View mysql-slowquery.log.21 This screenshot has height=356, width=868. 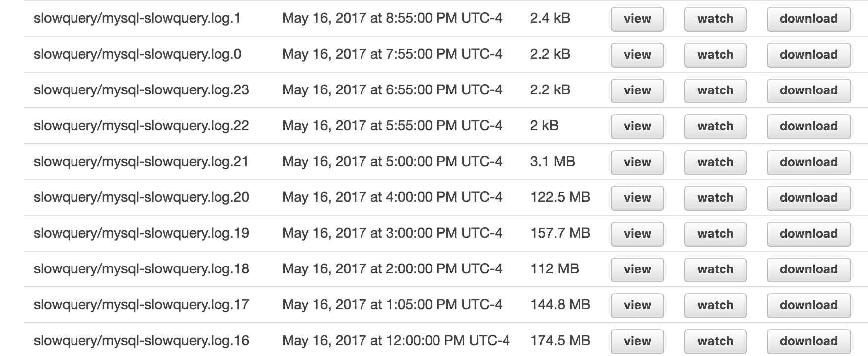coord(637,162)
